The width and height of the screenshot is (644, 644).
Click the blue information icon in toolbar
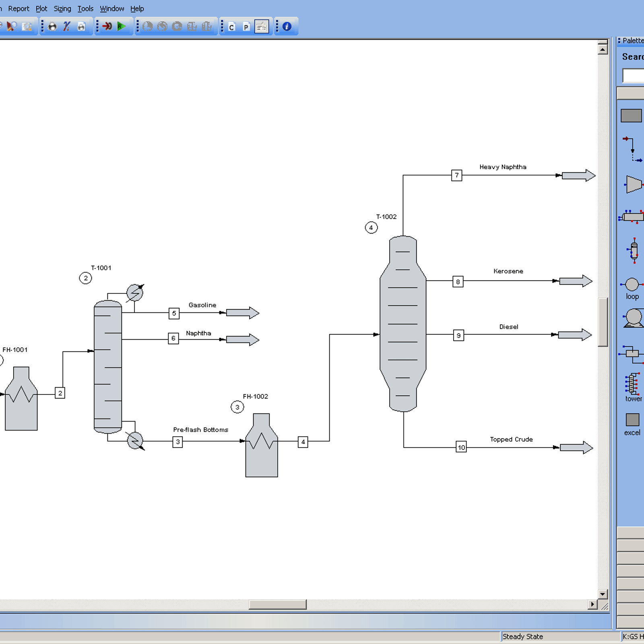[287, 27]
